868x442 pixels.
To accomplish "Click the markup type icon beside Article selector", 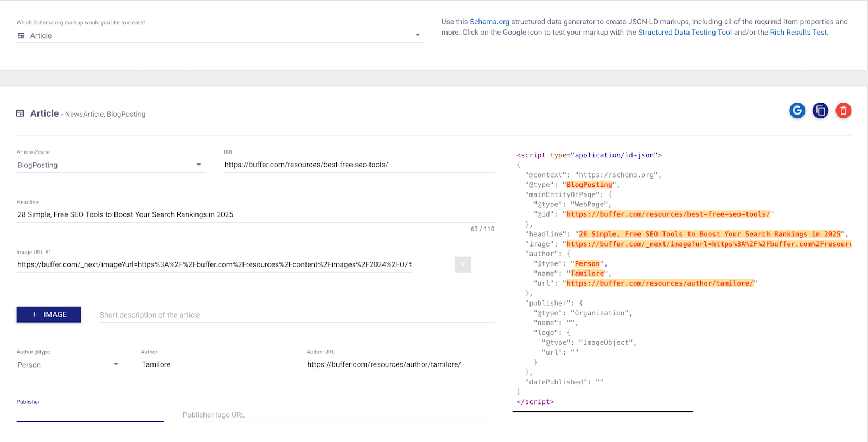I will coord(21,36).
